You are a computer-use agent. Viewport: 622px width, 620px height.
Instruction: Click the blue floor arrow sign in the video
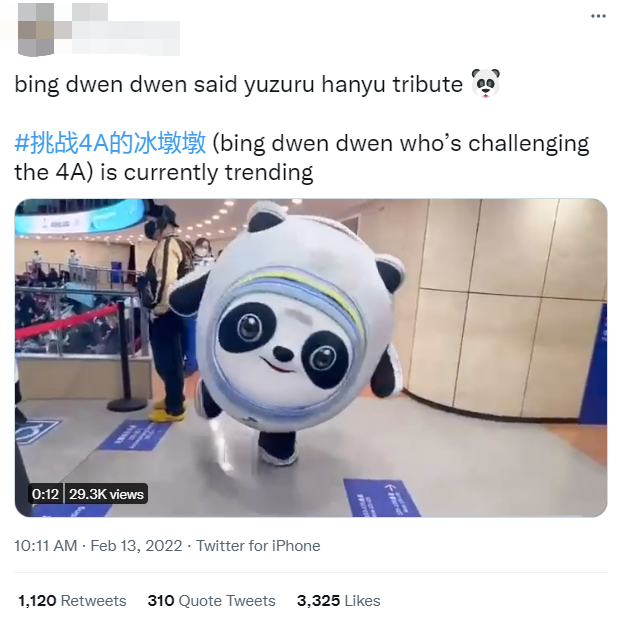click(x=382, y=498)
